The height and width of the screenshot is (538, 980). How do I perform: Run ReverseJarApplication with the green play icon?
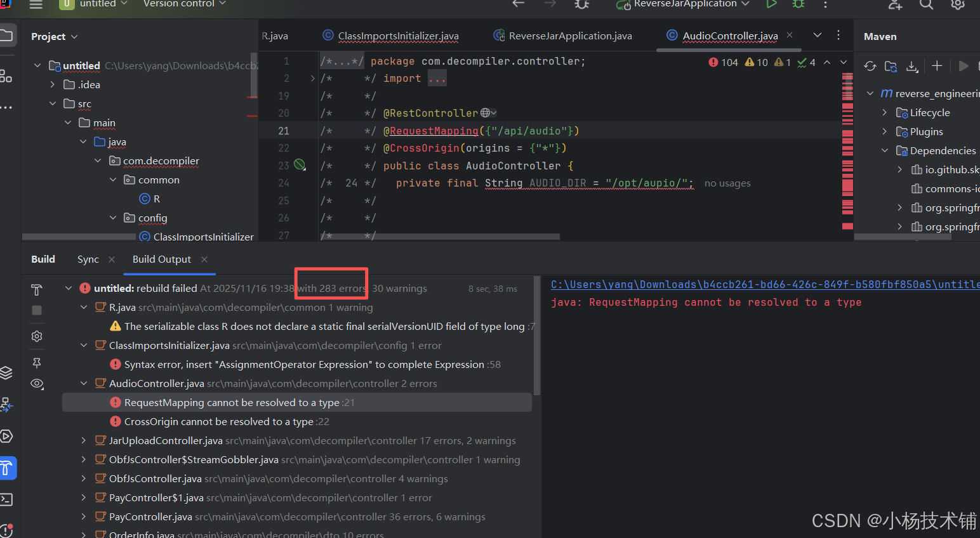click(771, 4)
